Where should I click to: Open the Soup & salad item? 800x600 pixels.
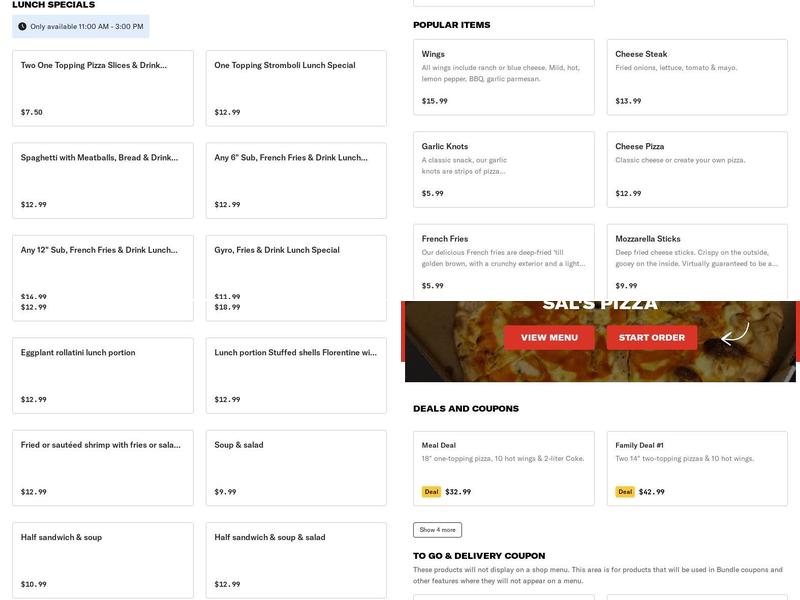click(x=295, y=467)
